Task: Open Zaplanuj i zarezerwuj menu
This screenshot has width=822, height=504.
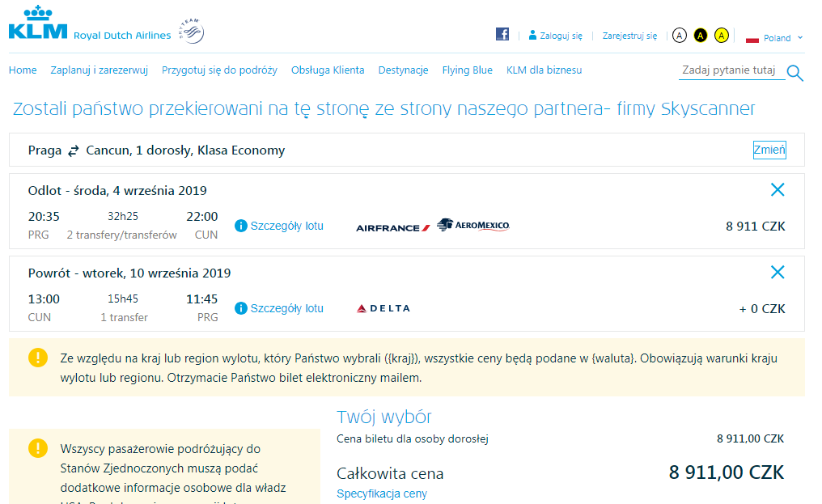Action: (x=99, y=70)
